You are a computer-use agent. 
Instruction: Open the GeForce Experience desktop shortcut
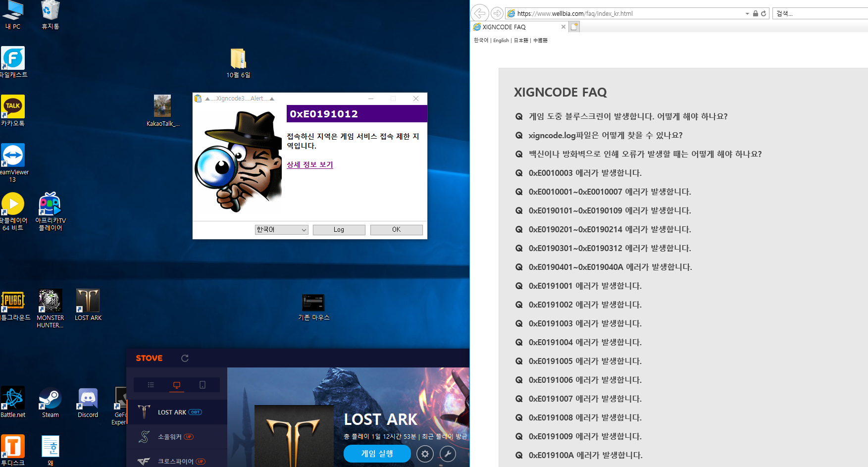(x=120, y=406)
